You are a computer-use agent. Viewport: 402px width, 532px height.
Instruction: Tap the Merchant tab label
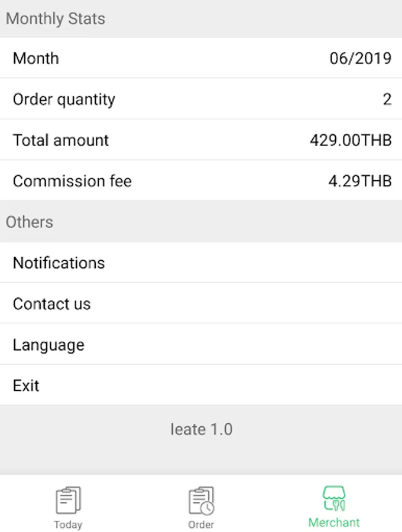334,523
